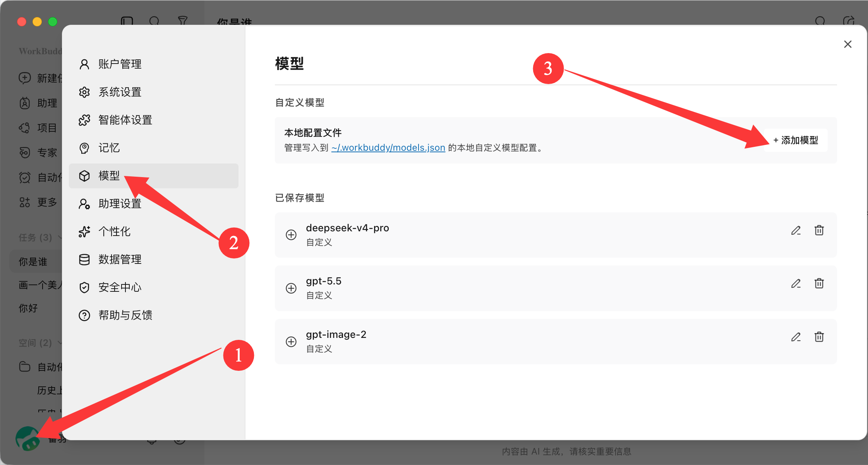Go to 个性化 settings
This screenshot has width=868, height=465.
153,231
